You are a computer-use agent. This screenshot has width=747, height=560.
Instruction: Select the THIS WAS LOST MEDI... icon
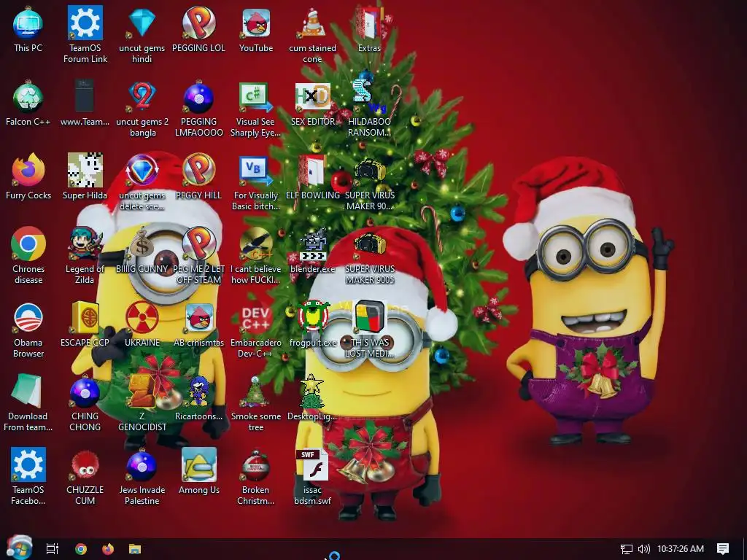(370, 330)
